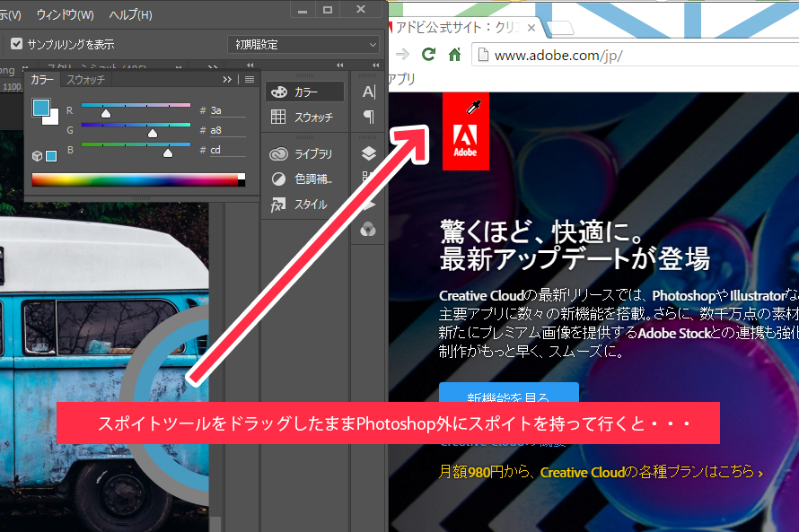Viewport: 799px width, 532px height.
Task: Open the Channels panel three-circles icon
Action: 368,229
